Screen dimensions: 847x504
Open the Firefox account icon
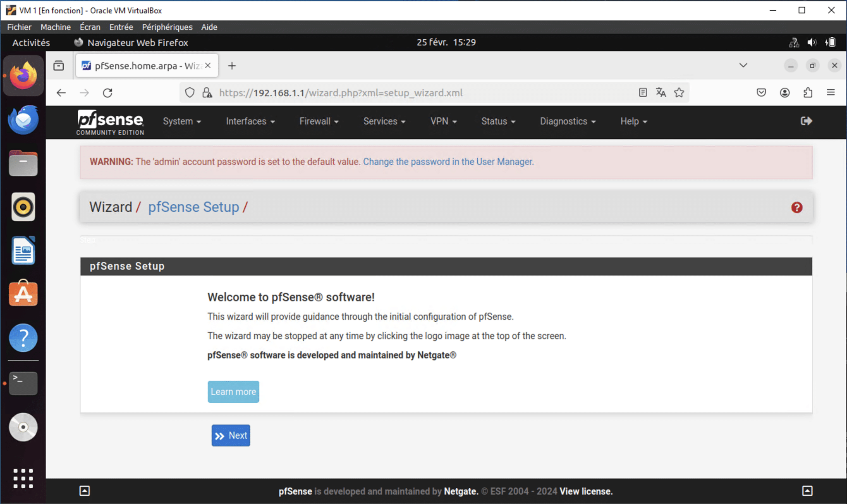pos(785,92)
